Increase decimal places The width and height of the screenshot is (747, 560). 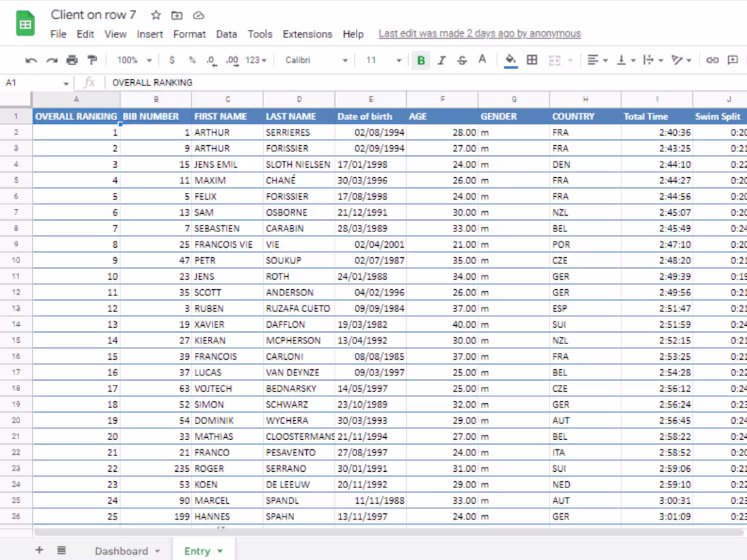pos(232,60)
